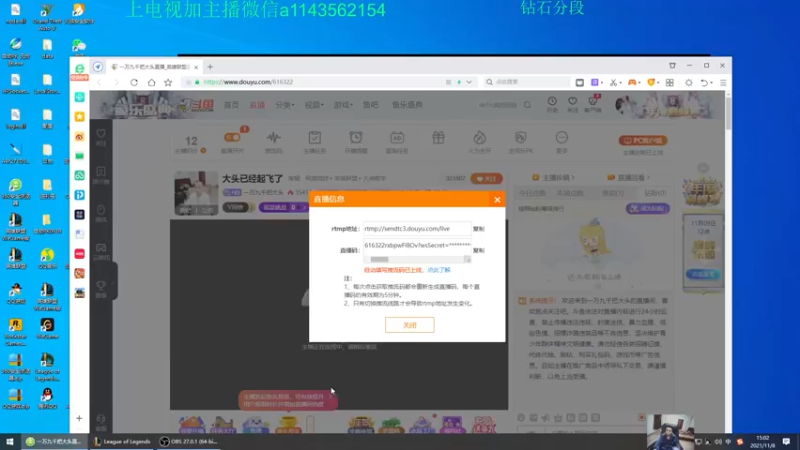Close 直播信息 dialog with X

click(x=497, y=199)
